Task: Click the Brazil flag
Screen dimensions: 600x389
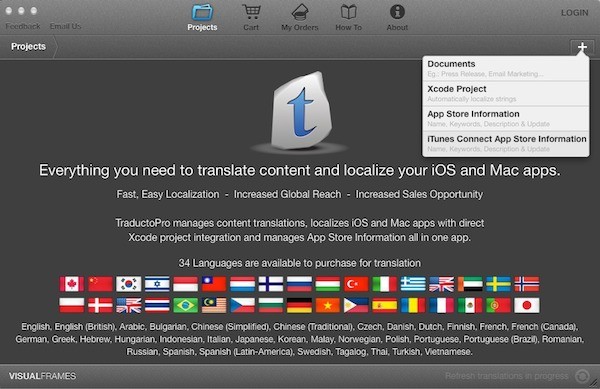Action: pos(186,306)
